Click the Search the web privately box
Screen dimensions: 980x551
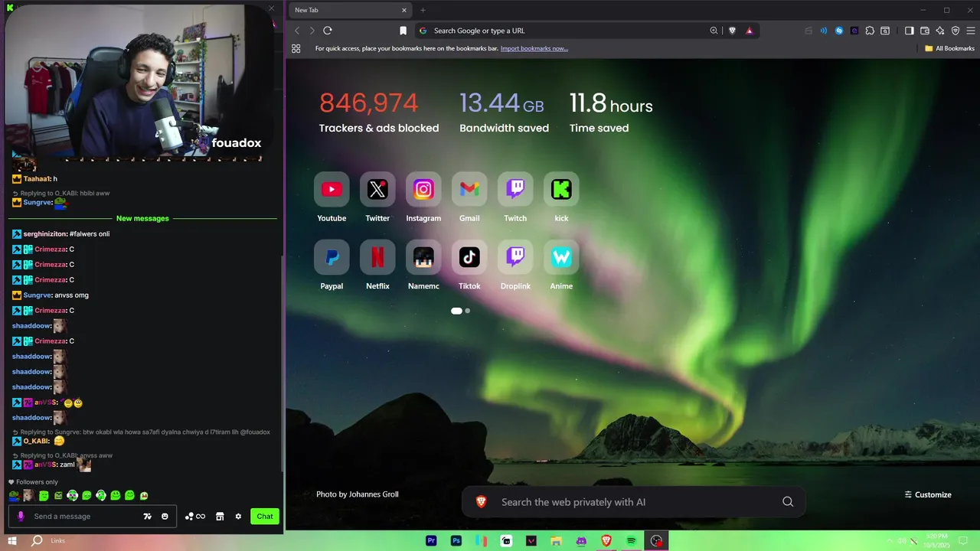point(633,502)
